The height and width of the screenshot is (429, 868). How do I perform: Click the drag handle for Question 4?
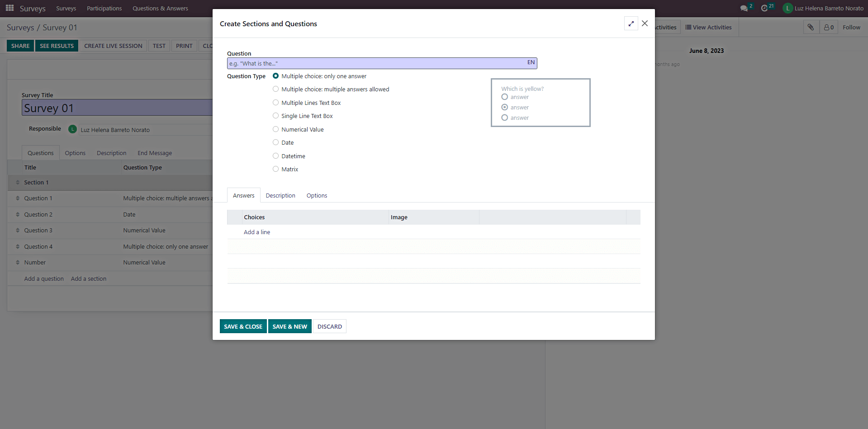pos(18,247)
